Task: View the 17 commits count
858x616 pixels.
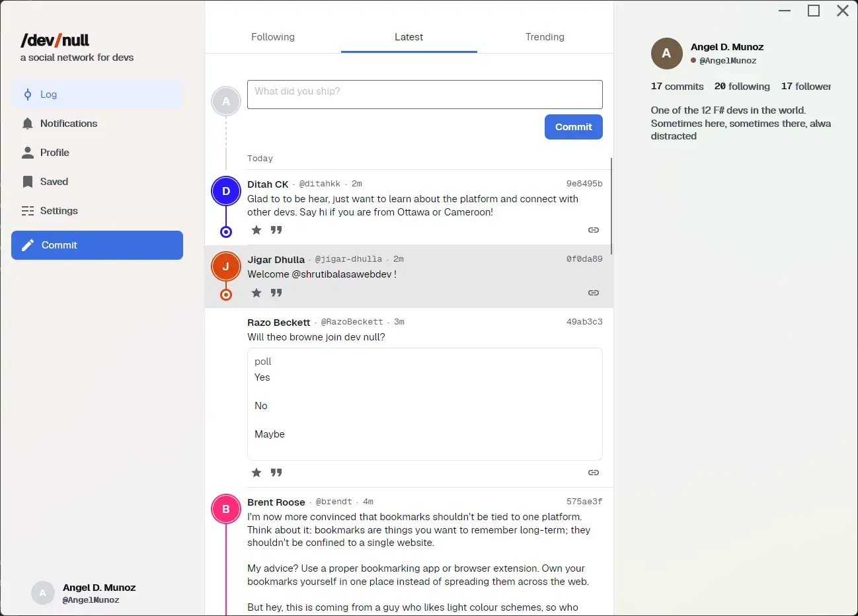Action: 678,87
